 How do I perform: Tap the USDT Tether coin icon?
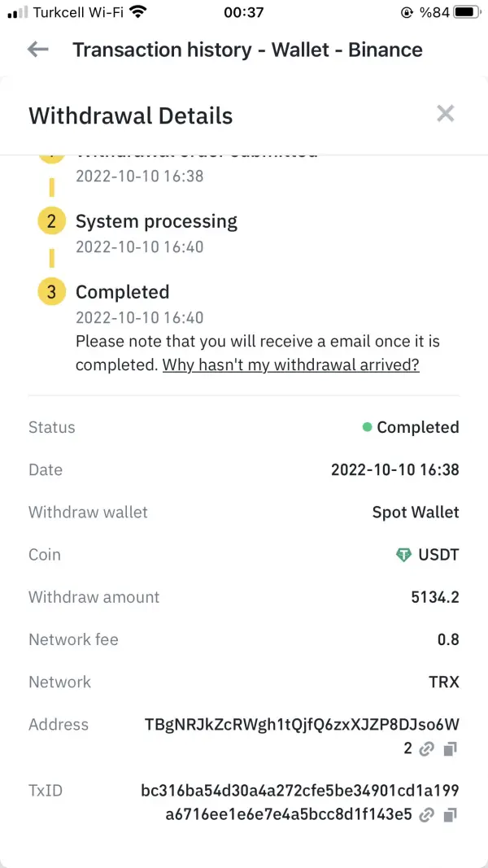(x=403, y=556)
